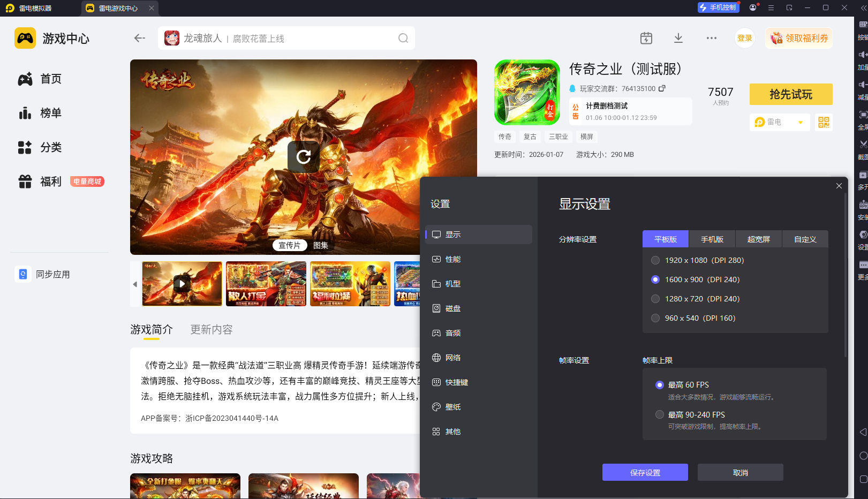Open the calendar reservation icon
Image resolution: width=868 pixels, height=499 pixels.
(646, 38)
